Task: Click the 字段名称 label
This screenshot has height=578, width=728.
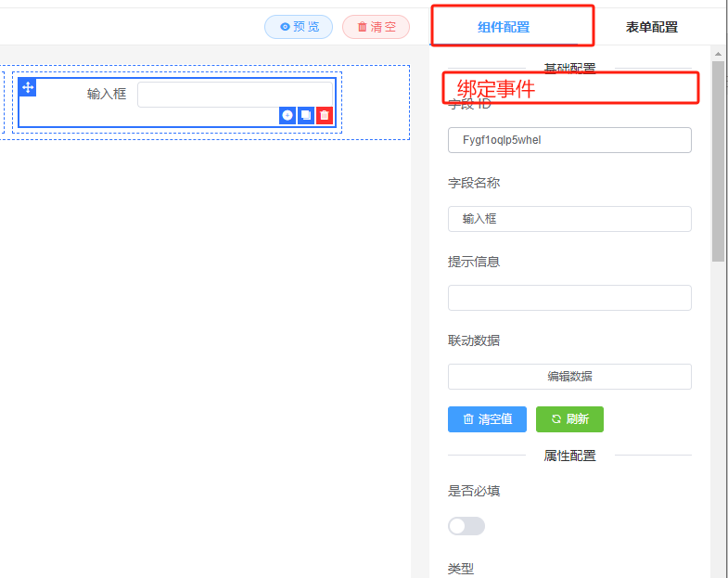Action: (474, 183)
